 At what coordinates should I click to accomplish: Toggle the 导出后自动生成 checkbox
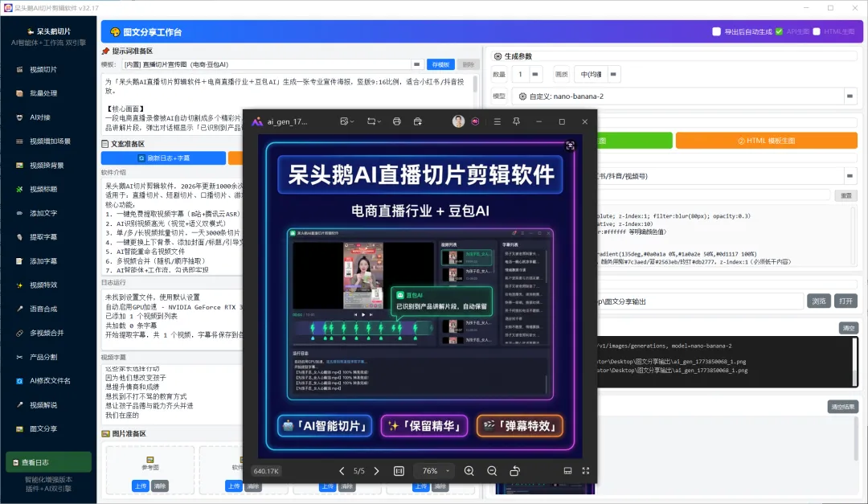point(716,31)
